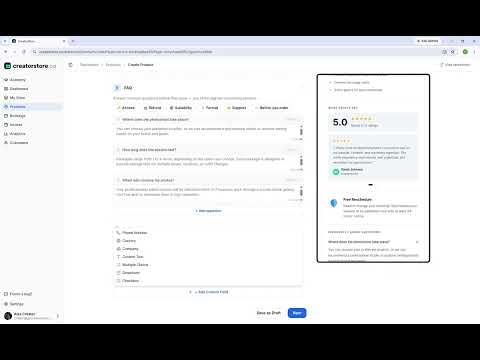Screen dimensions: 480x360
Task: Select the Suitability FAQ suggestion chip
Action: click(181, 108)
